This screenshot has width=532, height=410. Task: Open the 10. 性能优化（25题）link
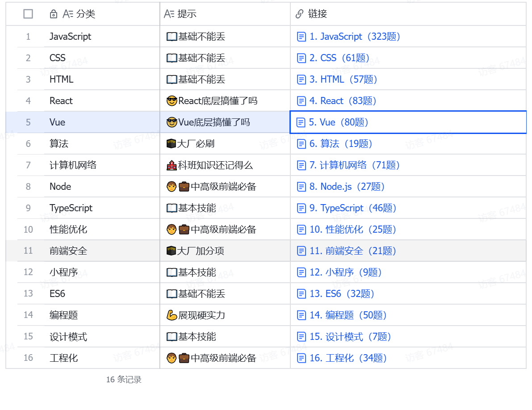click(x=353, y=230)
